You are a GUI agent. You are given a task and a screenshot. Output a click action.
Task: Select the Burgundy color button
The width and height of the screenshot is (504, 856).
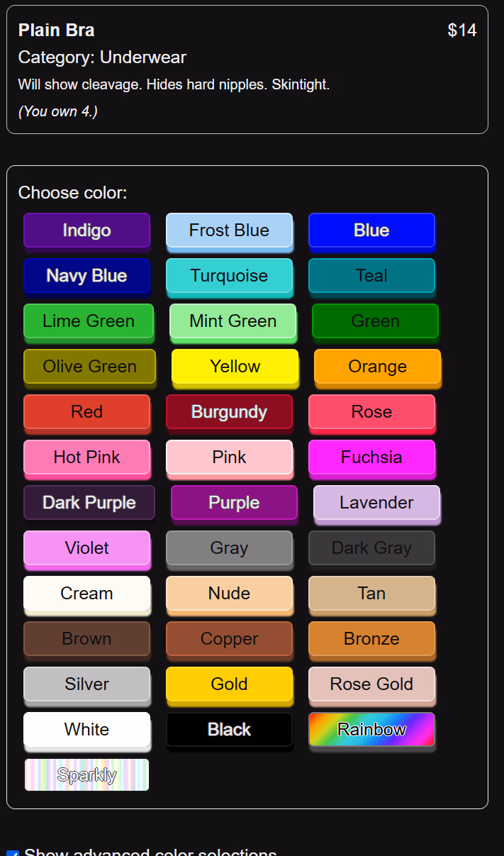pos(229,412)
